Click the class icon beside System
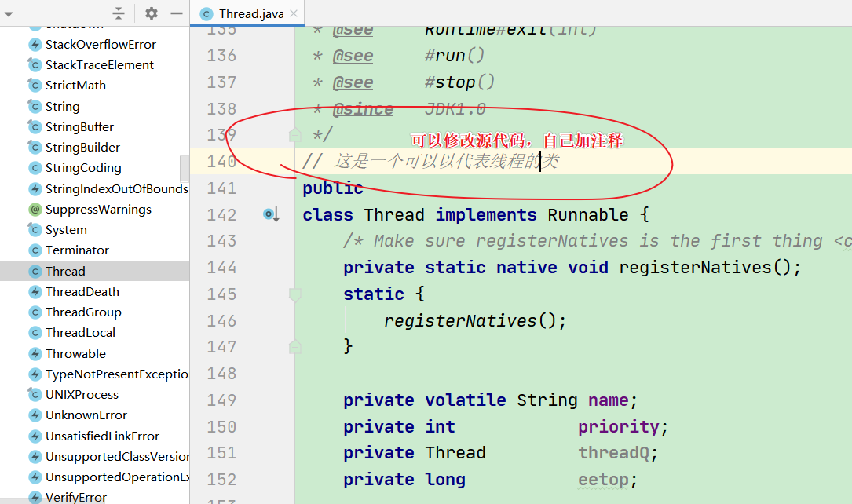This screenshot has width=852, height=504. click(35, 230)
